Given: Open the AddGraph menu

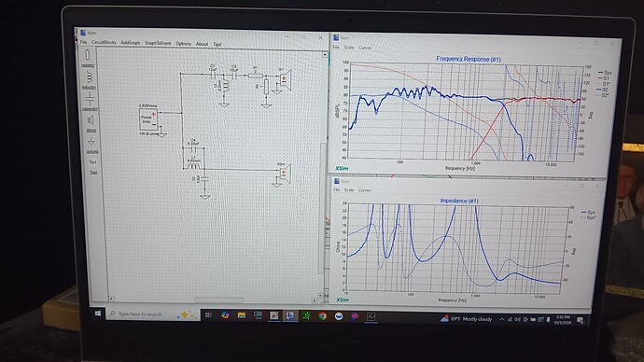Looking at the screenshot, I should coord(130,43).
